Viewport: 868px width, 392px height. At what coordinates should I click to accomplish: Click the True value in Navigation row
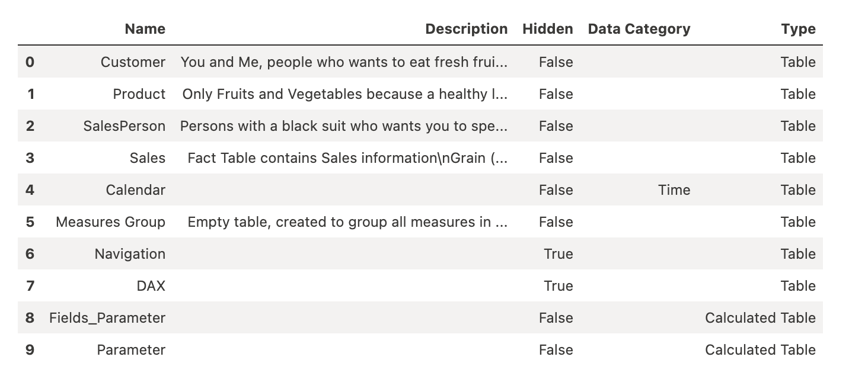559,254
